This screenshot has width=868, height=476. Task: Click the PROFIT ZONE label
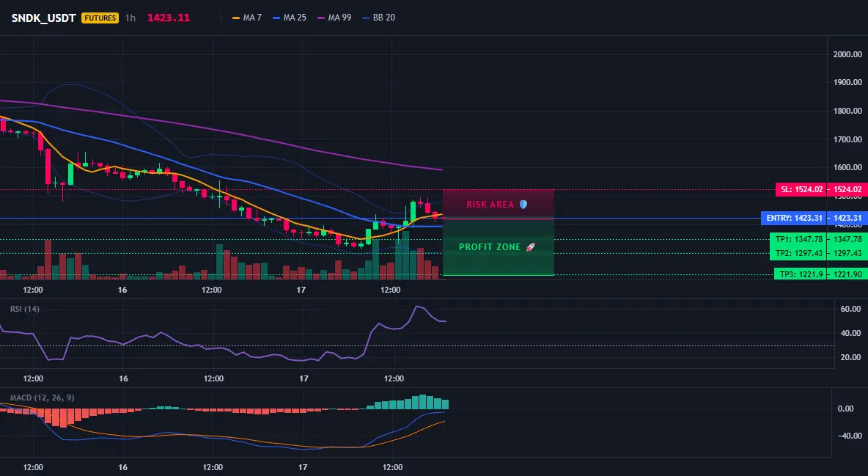[x=490, y=247]
